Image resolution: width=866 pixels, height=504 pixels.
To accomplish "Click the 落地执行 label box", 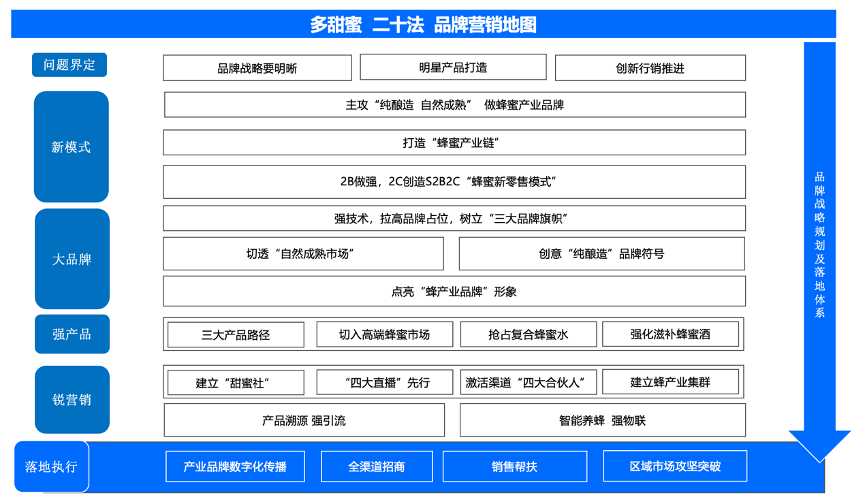I will 51,466.
